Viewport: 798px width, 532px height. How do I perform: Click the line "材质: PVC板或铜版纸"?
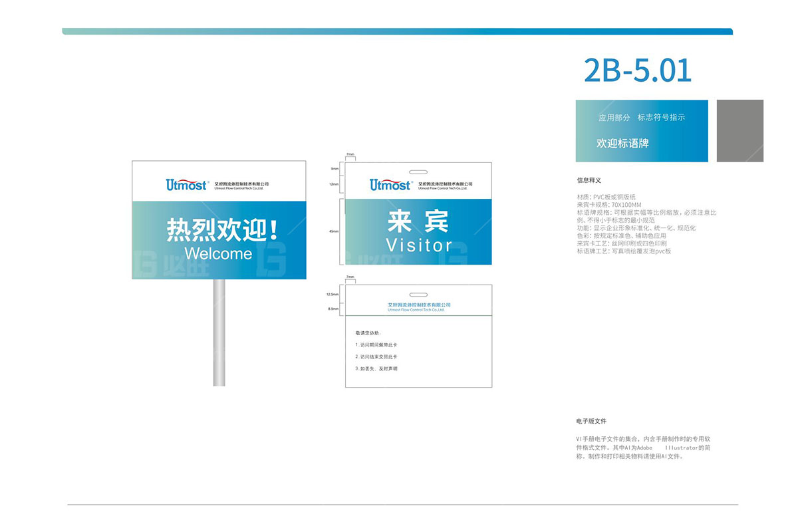tap(606, 197)
